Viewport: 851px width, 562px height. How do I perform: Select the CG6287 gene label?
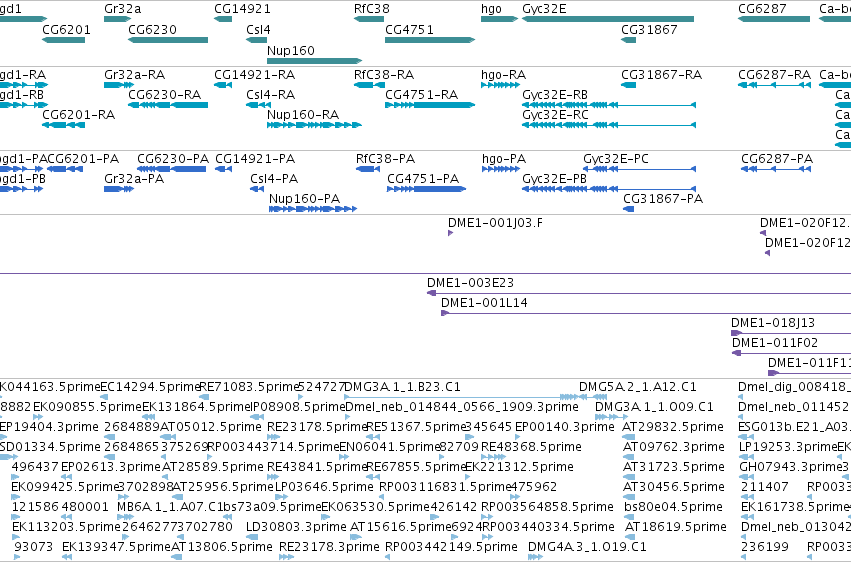pyautogui.click(x=762, y=9)
